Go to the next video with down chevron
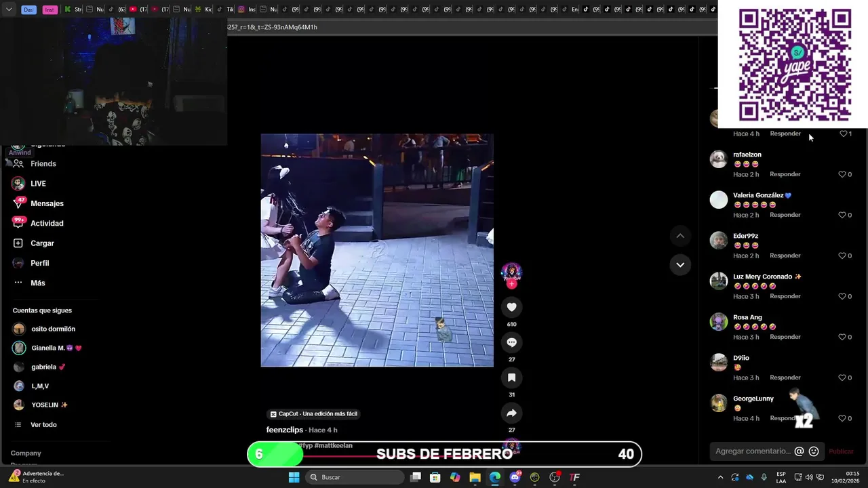Screen dimensions: 868x488 pyautogui.click(x=680, y=264)
